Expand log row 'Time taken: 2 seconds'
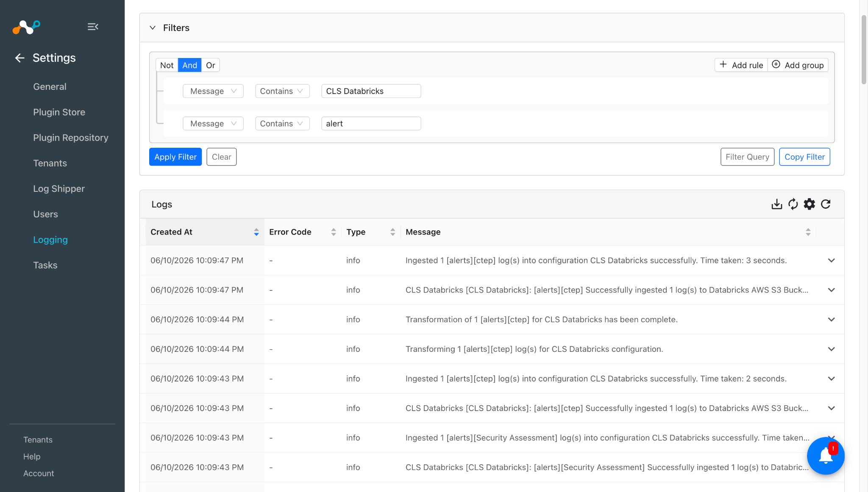Screen dimensions: 868x492 [831, 379]
